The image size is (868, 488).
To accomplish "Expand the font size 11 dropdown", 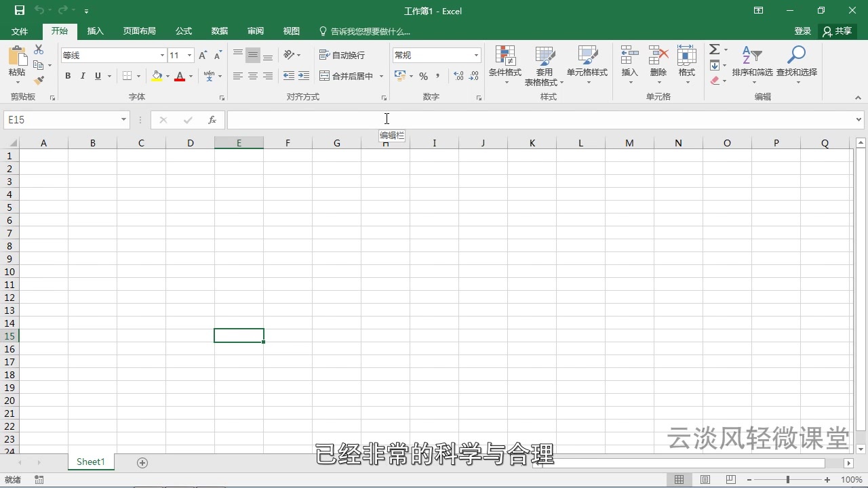I will click(190, 56).
